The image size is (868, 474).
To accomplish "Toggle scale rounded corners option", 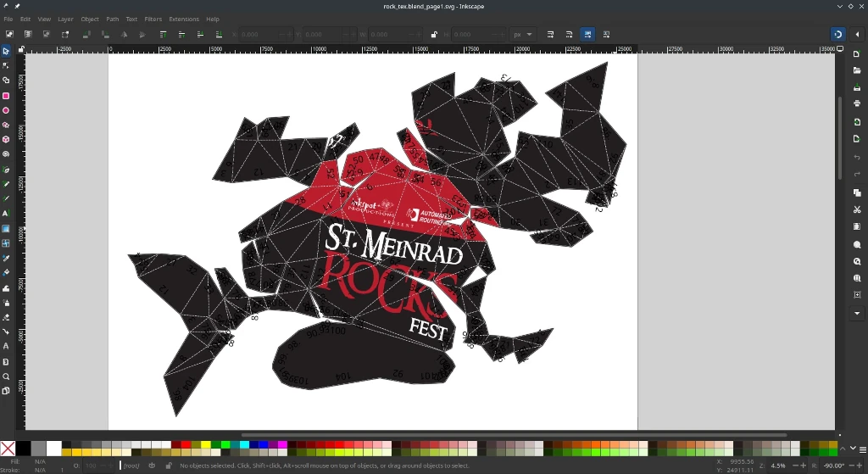I will 569,34.
